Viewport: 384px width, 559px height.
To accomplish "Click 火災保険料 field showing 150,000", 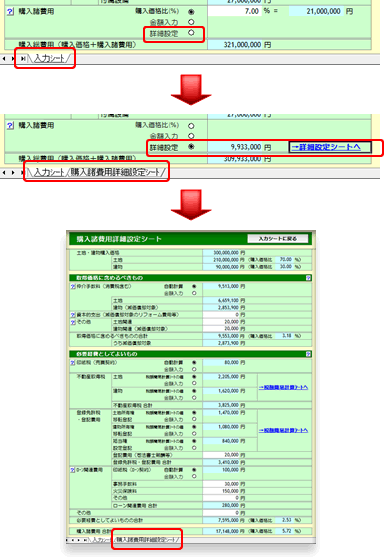I will (221, 491).
